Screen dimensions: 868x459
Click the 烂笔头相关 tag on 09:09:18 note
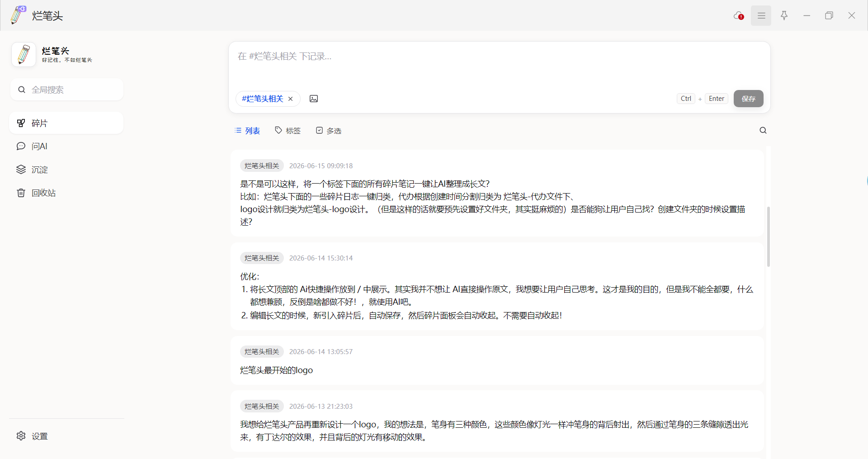tap(262, 166)
